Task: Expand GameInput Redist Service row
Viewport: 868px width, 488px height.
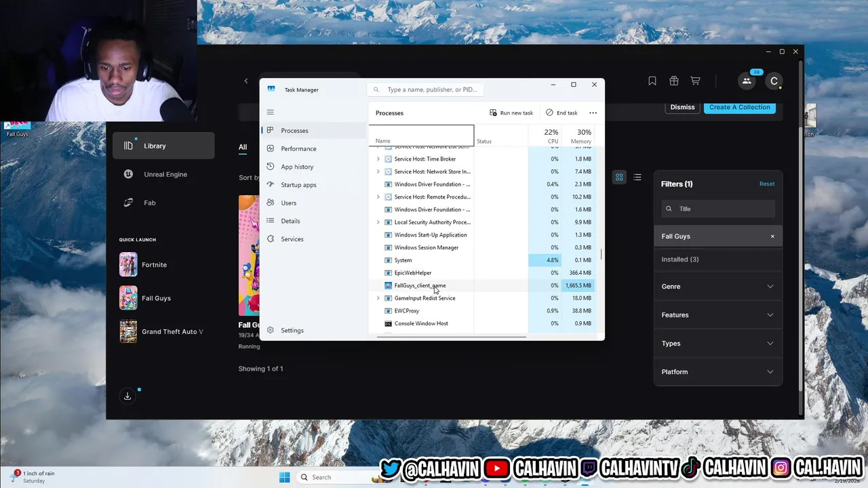Action: (x=378, y=298)
